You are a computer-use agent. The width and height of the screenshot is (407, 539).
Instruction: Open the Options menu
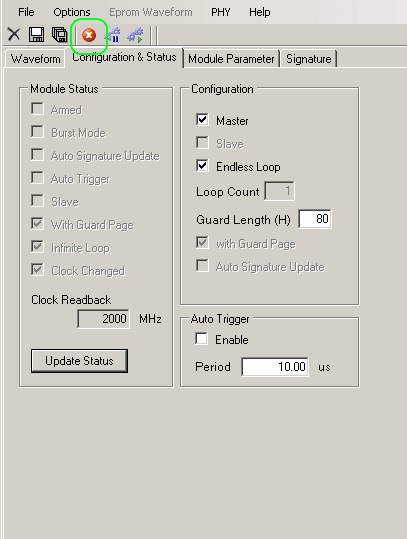(72, 12)
